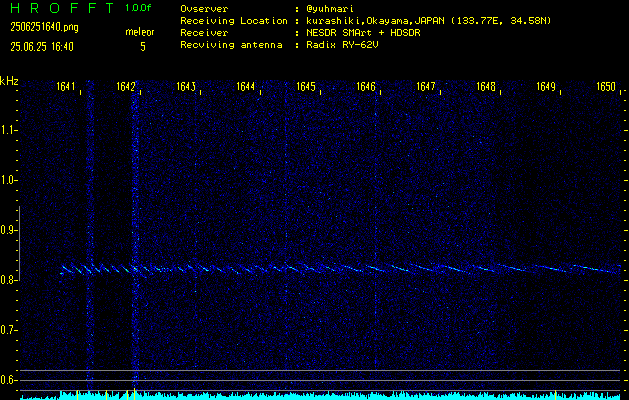Click the 1650 time marker

coord(606,87)
